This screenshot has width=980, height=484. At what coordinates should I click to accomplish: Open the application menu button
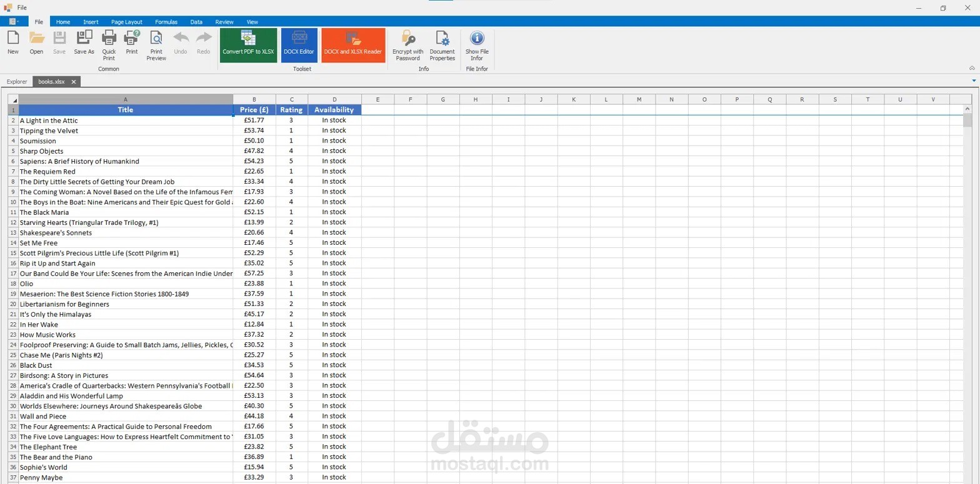(14, 21)
